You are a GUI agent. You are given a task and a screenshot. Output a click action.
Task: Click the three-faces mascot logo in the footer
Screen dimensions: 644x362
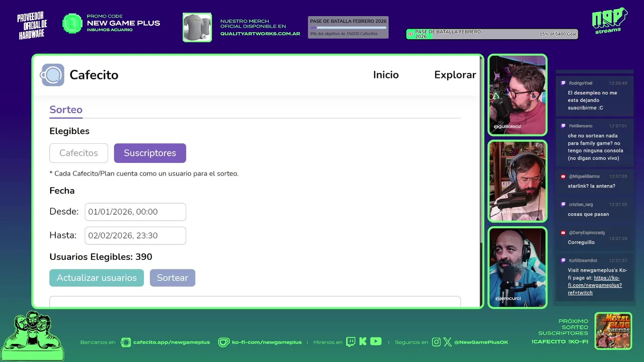click(x=32, y=336)
